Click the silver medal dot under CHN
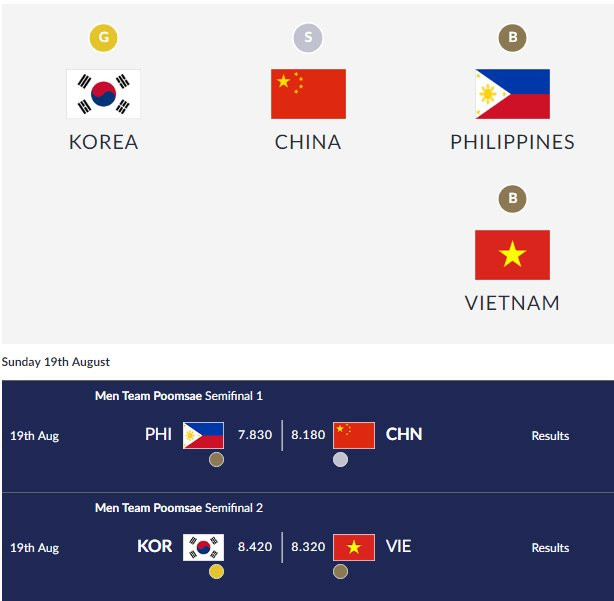 341,460
